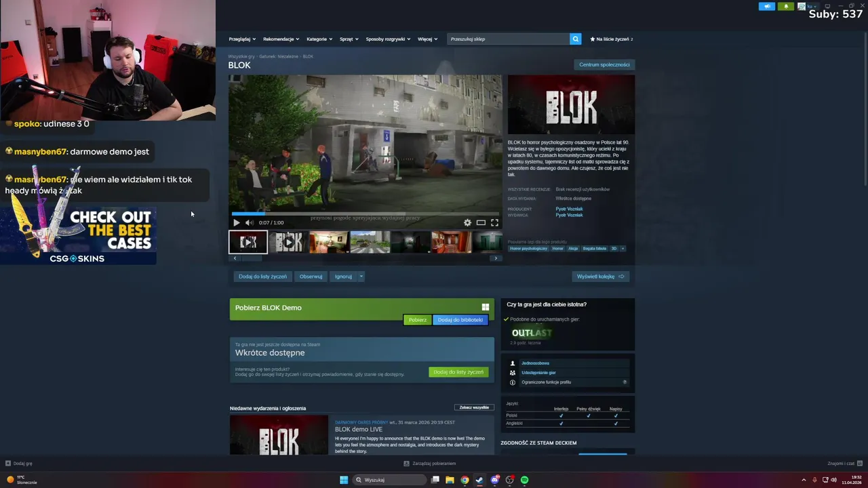Viewport: 868px width, 488px height.
Task: Open the BLOK demo LIVE announcement
Action: [x=359, y=429]
